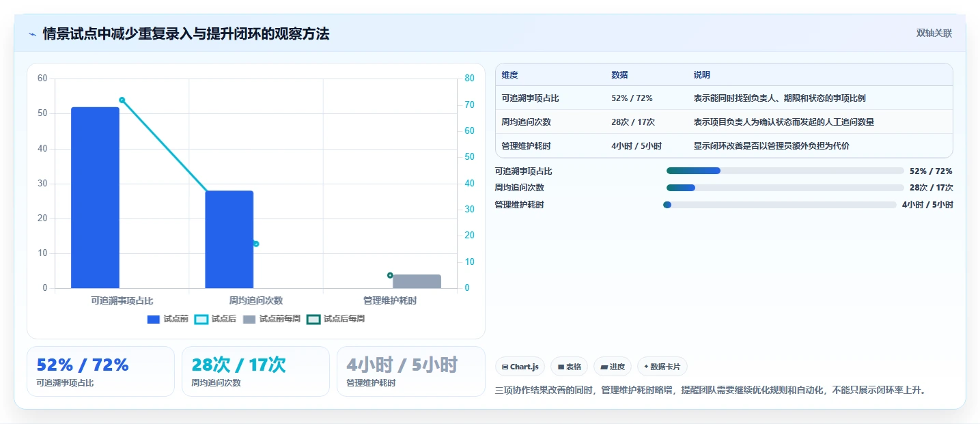Open the 4小时 / 5小时 stat card
Viewport: 980px width, 424px height.
(x=410, y=371)
